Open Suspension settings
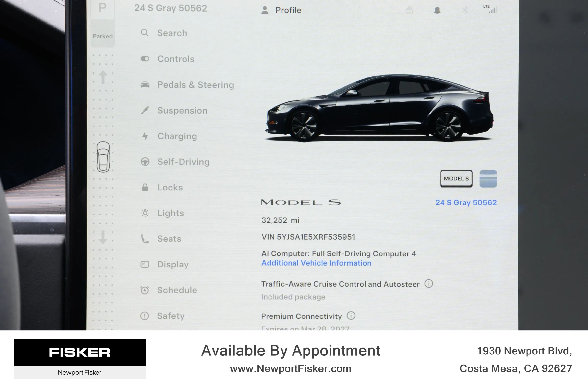Image resolution: width=588 pixels, height=392 pixels. point(174,110)
